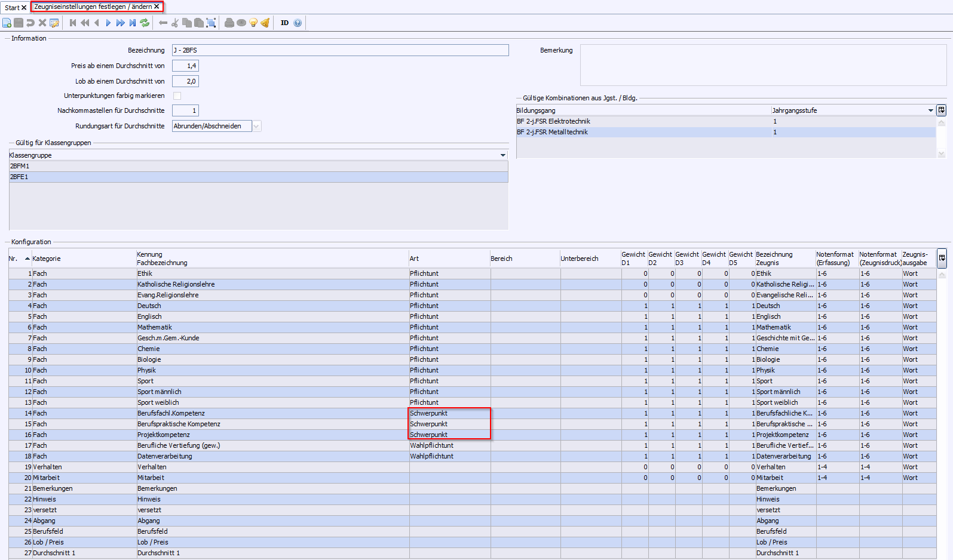Image resolution: width=953 pixels, height=560 pixels.
Task: Click the Kategorie column header
Action: tap(47, 259)
